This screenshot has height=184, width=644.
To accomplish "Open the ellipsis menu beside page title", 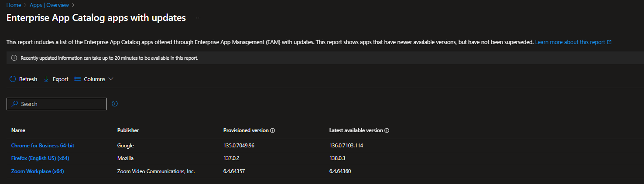I will (x=198, y=18).
